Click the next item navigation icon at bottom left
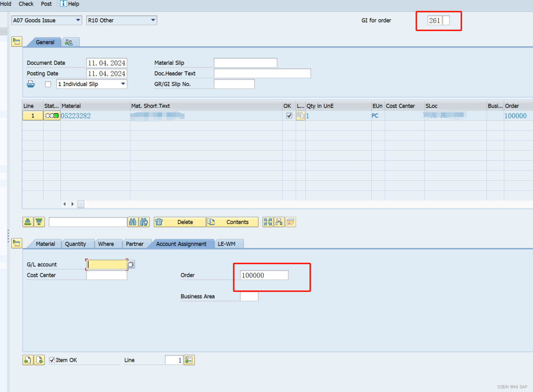 [39, 360]
